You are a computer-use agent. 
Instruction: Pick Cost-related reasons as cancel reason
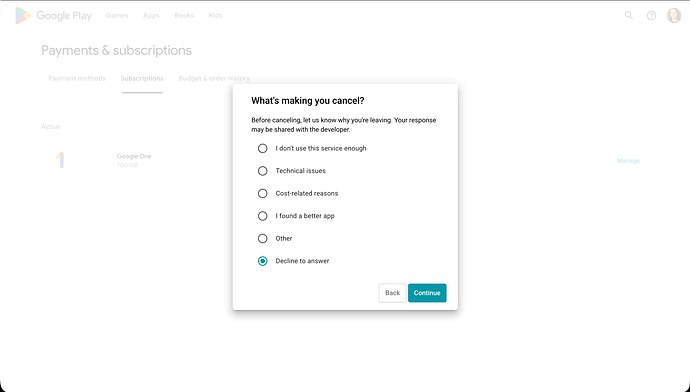coord(263,193)
